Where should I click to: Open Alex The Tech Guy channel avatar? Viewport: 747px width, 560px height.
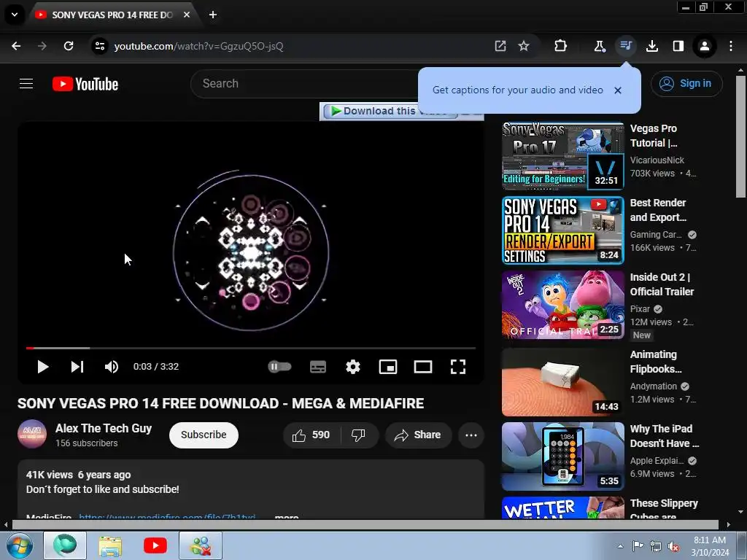pos(32,435)
